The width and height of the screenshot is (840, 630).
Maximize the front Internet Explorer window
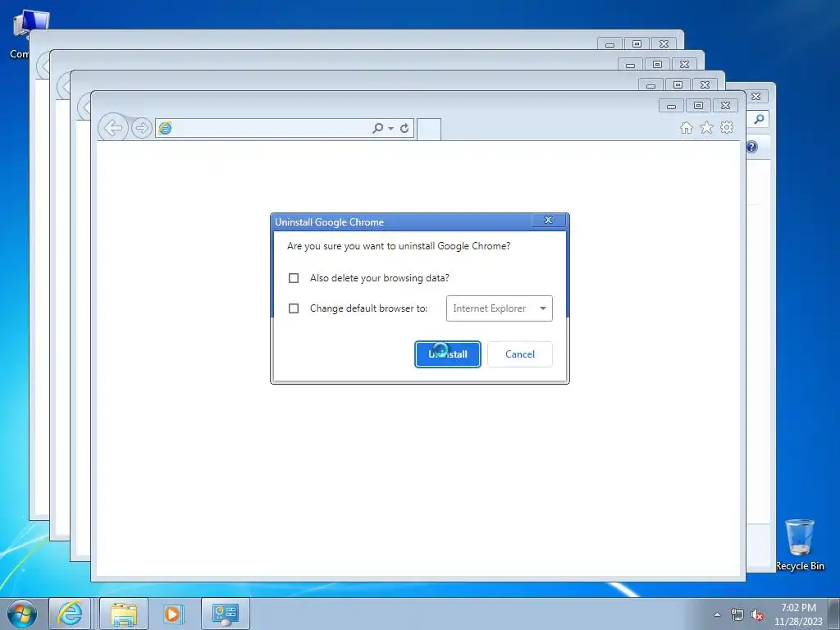[698, 106]
